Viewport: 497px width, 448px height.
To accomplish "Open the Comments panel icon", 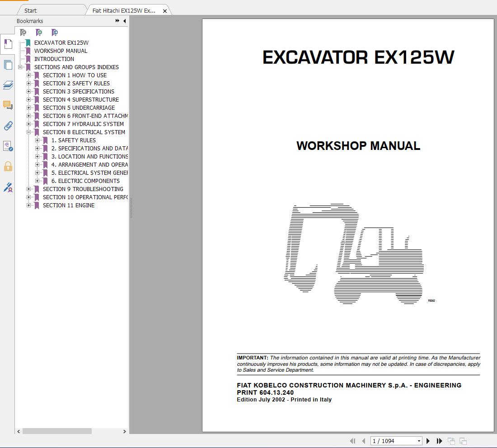I will click(8, 105).
